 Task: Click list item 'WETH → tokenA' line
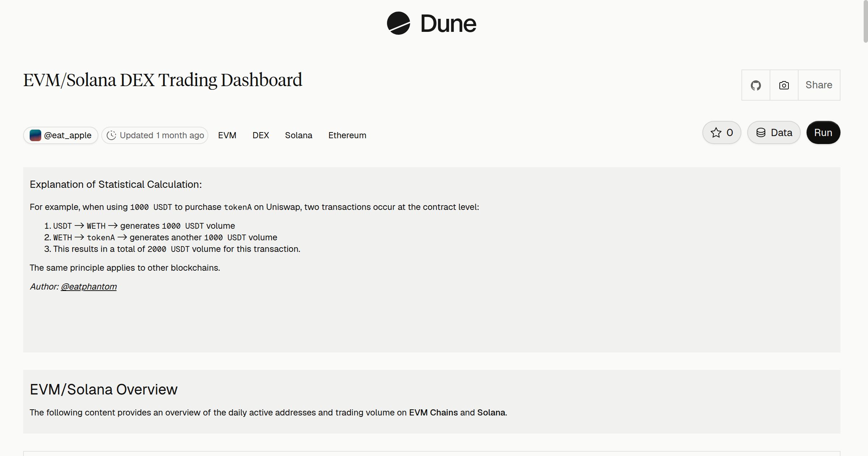[165, 237]
